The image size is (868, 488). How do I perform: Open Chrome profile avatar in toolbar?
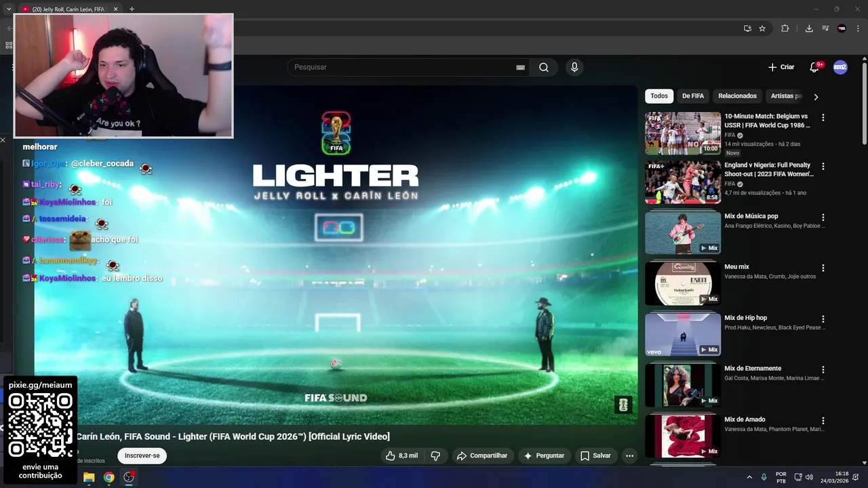[x=842, y=28]
